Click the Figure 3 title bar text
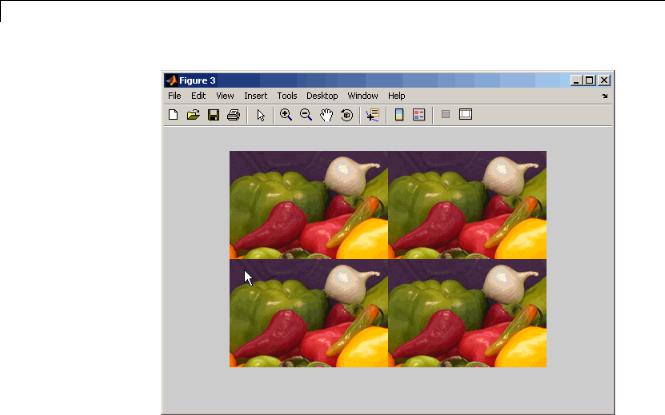The image size is (665, 415). pos(197,81)
